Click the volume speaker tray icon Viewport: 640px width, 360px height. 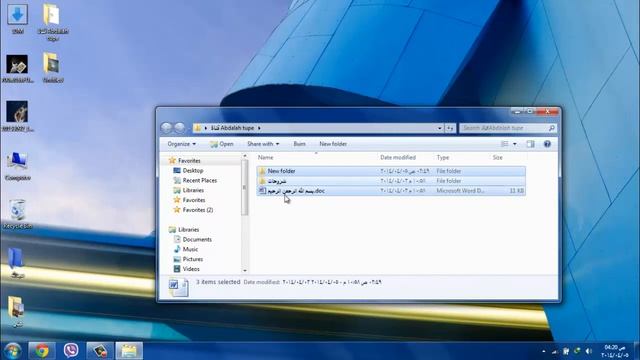coord(588,351)
